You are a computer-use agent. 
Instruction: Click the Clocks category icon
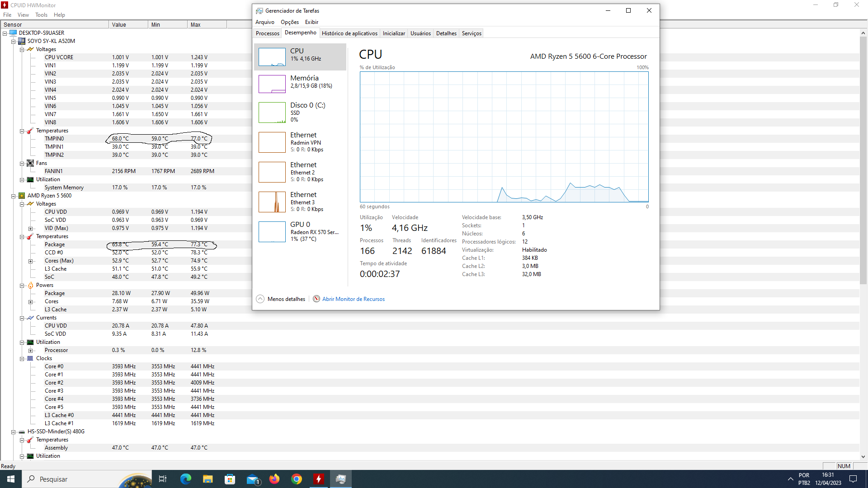click(x=30, y=358)
